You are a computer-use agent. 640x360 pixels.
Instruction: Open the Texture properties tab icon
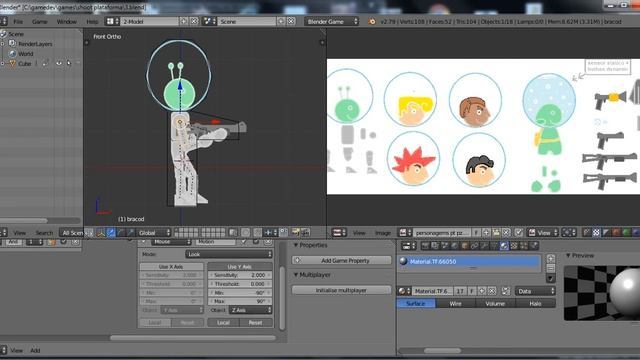(x=514, y=246)
